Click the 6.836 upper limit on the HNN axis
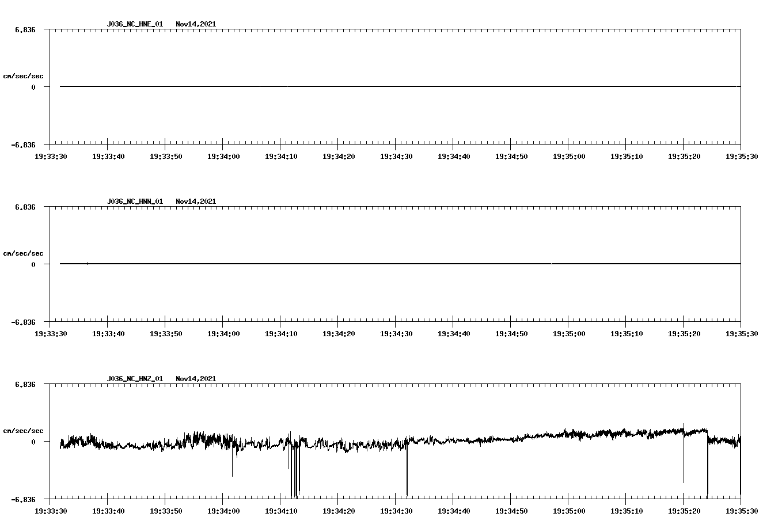Viewport: 782px width, 532px height. [25, 207]
